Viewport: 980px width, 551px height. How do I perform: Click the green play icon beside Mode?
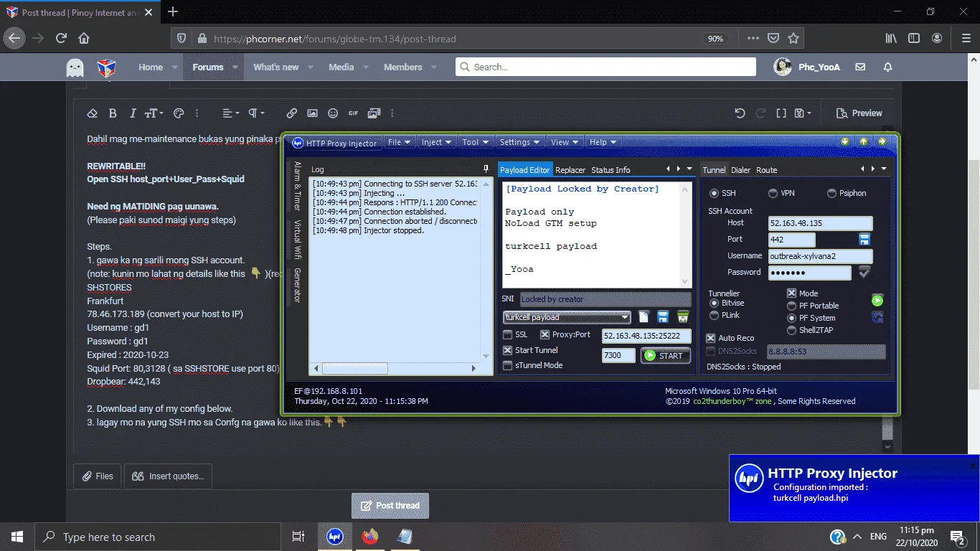(x=877, y=301)
